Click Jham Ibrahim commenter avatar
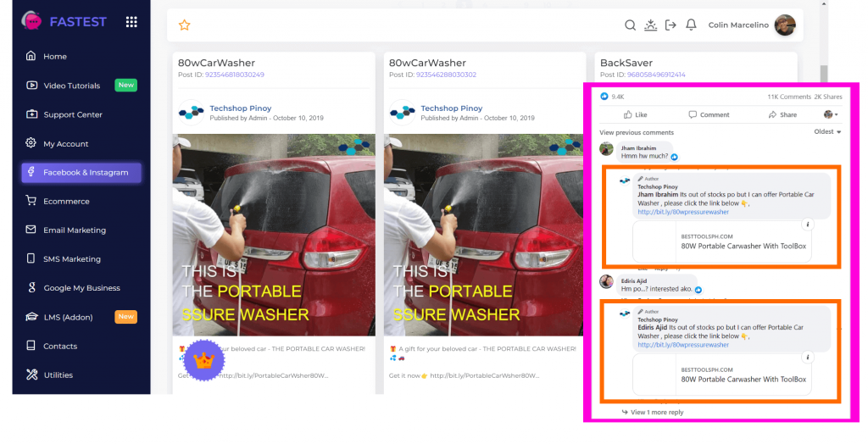The image size is (868, 444). click(607, 148)
